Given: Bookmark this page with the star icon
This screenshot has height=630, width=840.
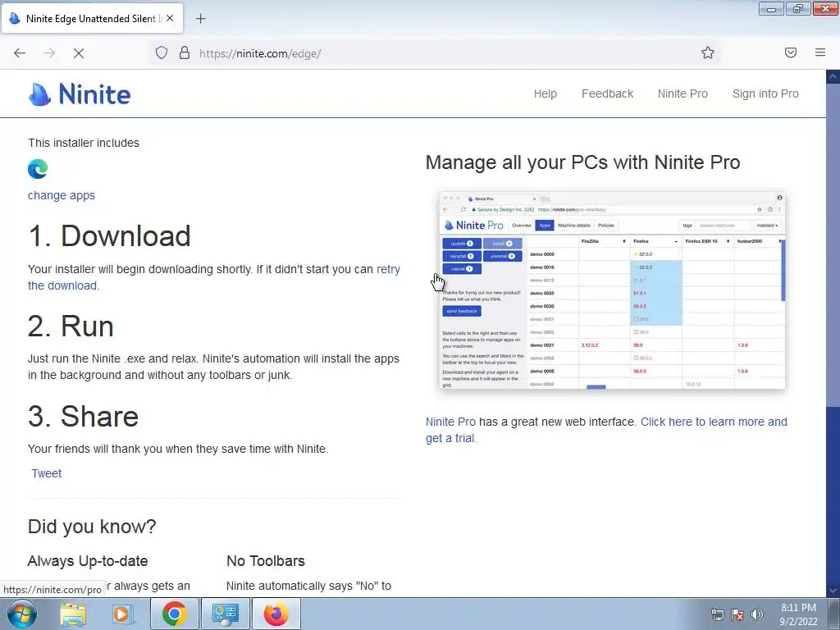Looking at the screenshot, I should [x=708, y=52].
